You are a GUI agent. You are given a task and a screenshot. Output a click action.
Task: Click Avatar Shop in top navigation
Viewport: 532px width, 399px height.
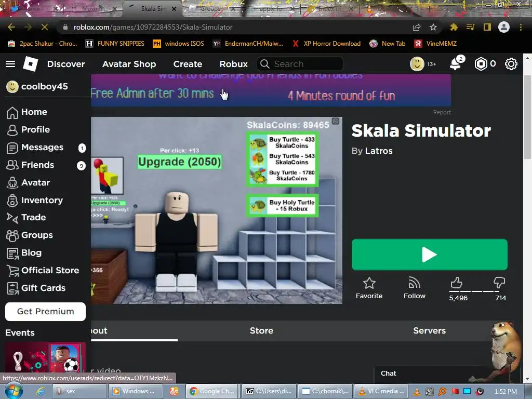[129, 64]
